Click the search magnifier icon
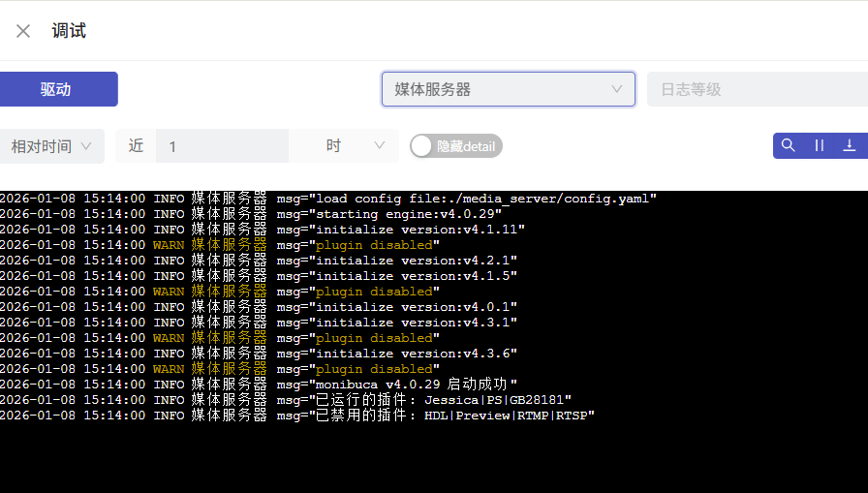This screenshot has height=493, width=868. tap(788, 145)
